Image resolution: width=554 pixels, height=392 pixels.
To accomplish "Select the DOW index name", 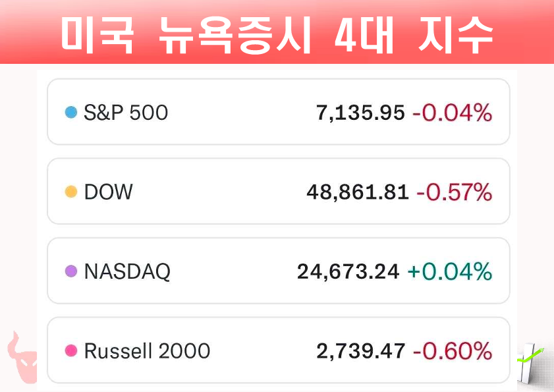I will [x=109, y=192].
